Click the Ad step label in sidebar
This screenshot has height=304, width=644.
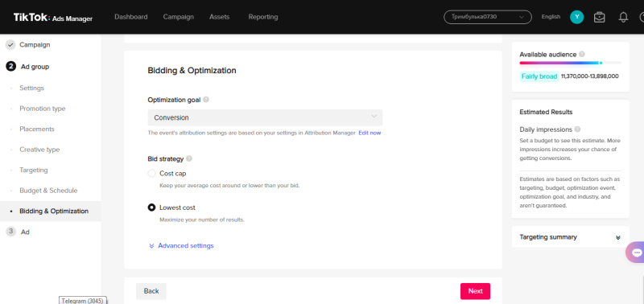coord(25,232)
